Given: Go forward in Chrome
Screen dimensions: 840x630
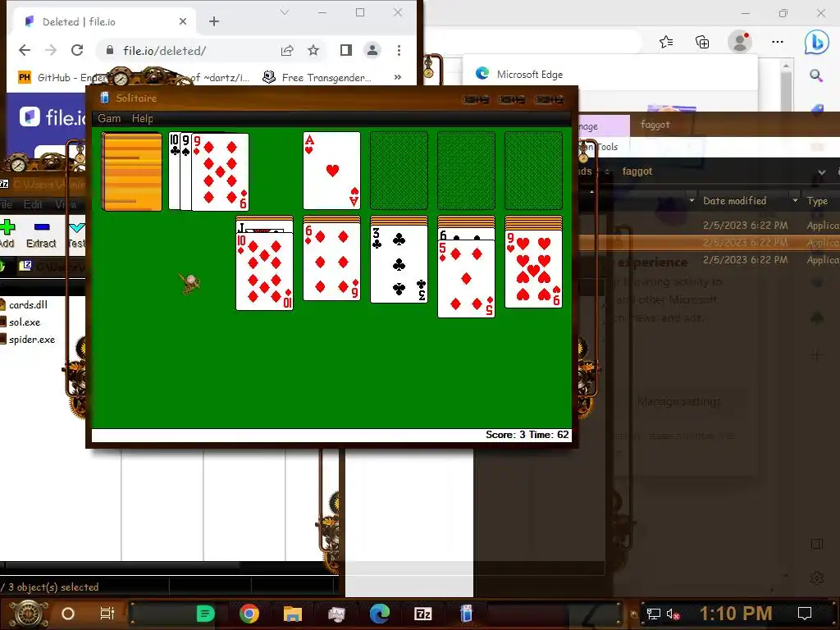Looking at the screenshot, I should pos(51,50).
